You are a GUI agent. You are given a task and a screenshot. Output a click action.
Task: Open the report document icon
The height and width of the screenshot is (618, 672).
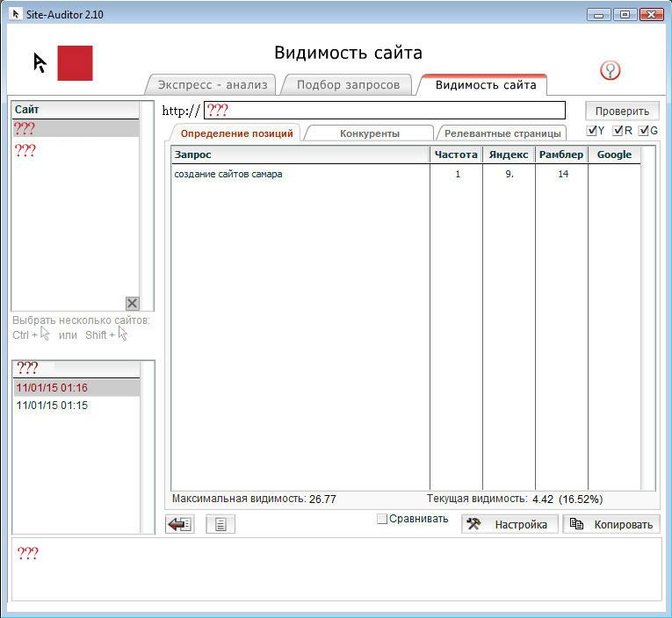click(x=220, y=524)
